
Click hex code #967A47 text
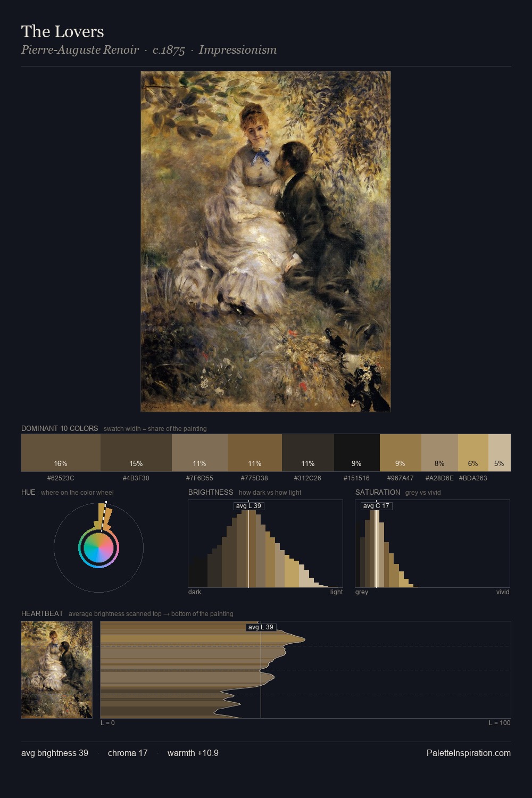(401, 478)
